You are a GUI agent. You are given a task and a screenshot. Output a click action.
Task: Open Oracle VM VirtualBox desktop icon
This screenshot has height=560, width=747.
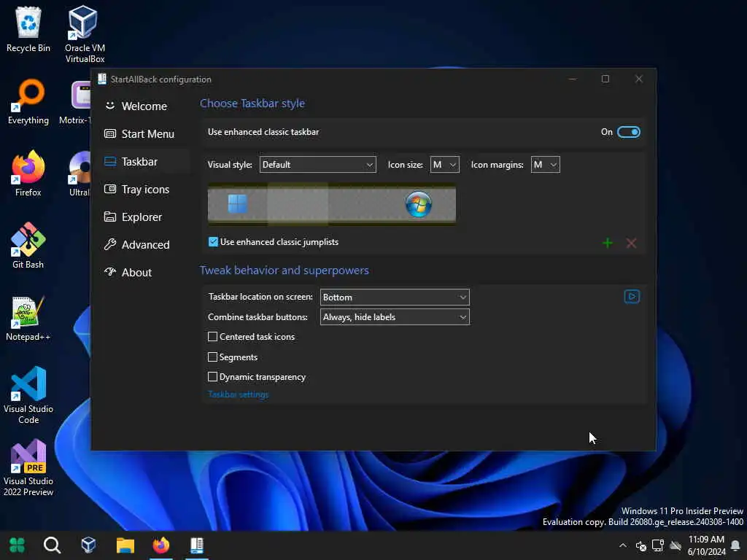[85, 34]
